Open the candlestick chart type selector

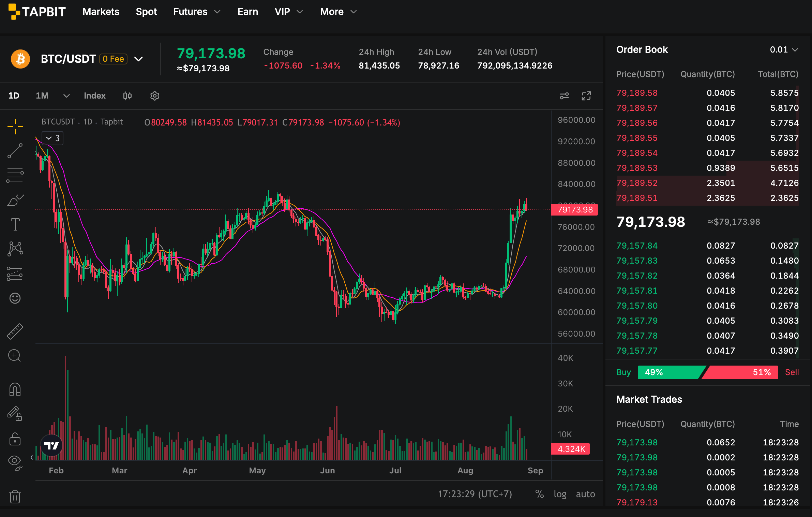coord(127,96)
